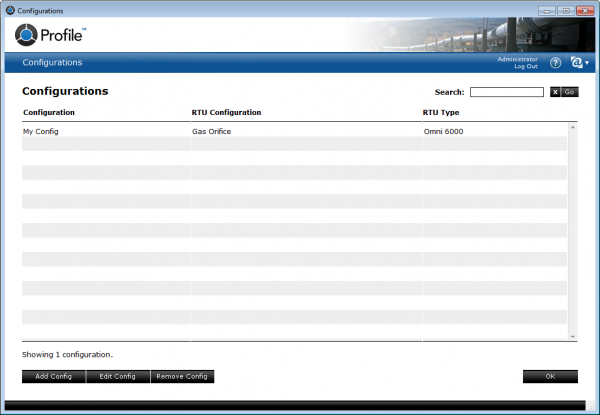Click the Administrator user label
The height and width of the screenshot is (415, 600).
pyautogui.click(x=517, y=59)
